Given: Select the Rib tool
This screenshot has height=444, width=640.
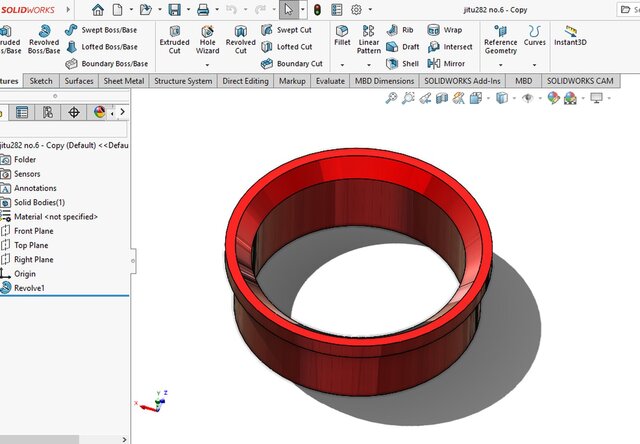Looking at the screenshot, I should pyautogui.click(x=400, y=30).
